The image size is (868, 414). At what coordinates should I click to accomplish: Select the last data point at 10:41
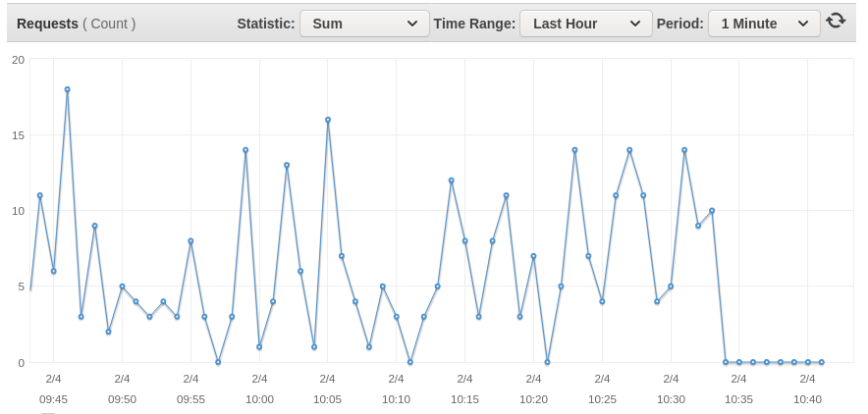(x=822, y=362)
